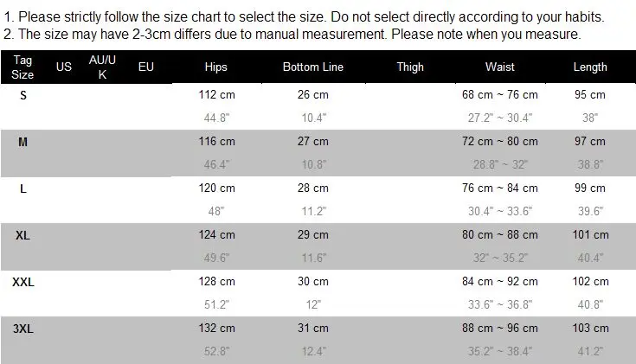Select the Hips column header

pos(216,67)
